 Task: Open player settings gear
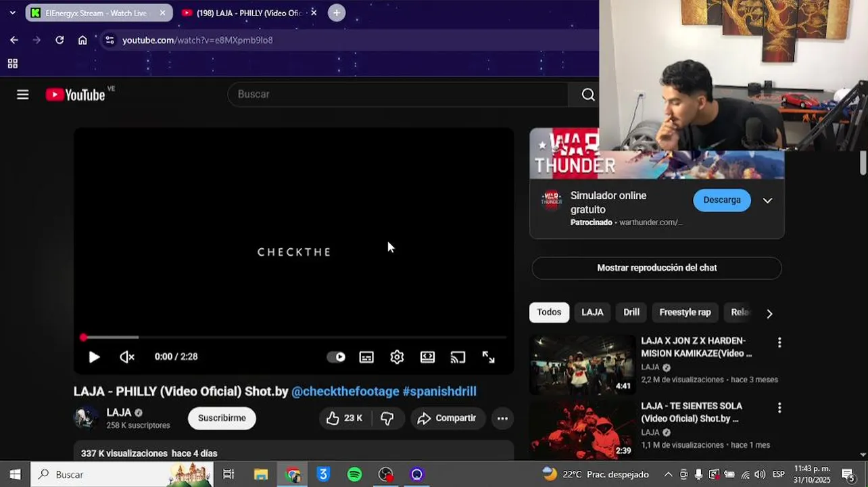coord(397,357)
